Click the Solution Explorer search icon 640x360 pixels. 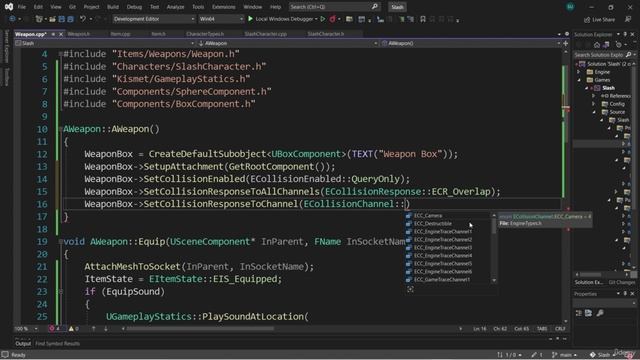[x=629, y=55]
